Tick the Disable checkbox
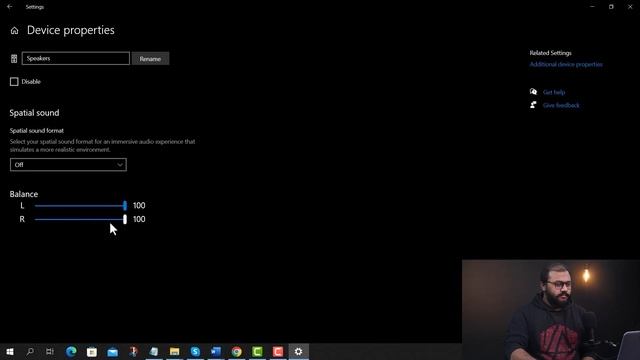Screen dimensions: 640x360 point(14,82)
